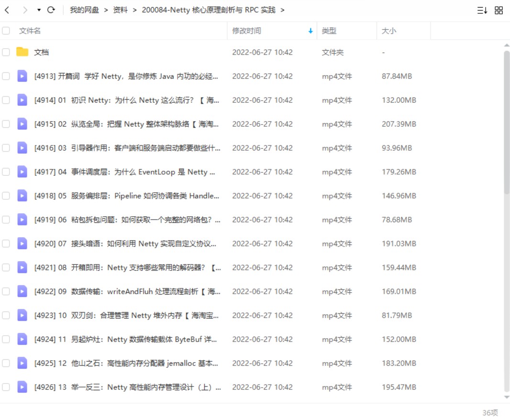Viewport: 510px width, 420px height.
Task: Check the [4921] 08 file checkbox
Action: (6, 267)
